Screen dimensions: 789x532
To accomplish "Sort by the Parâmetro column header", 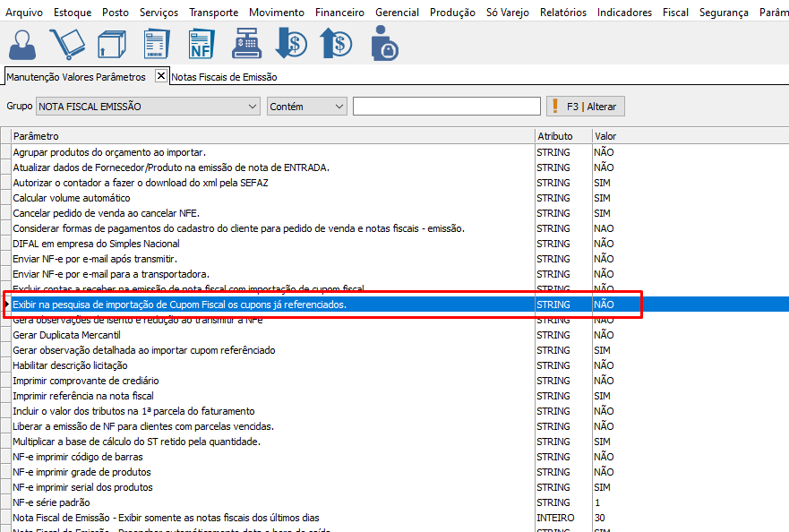I will click(x=269, y=136).
